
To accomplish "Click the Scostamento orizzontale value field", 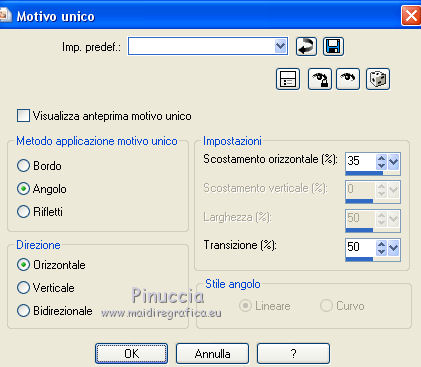I will [x=361, y=162].
